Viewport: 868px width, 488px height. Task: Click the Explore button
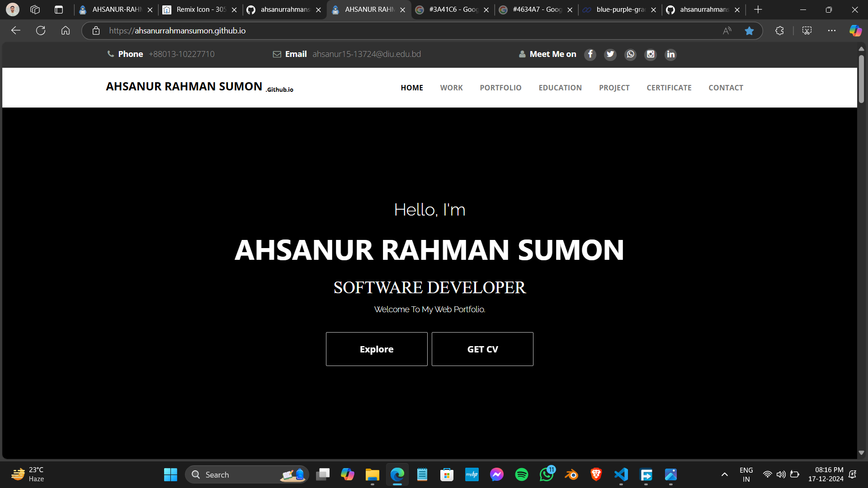[x=377, y=349]
